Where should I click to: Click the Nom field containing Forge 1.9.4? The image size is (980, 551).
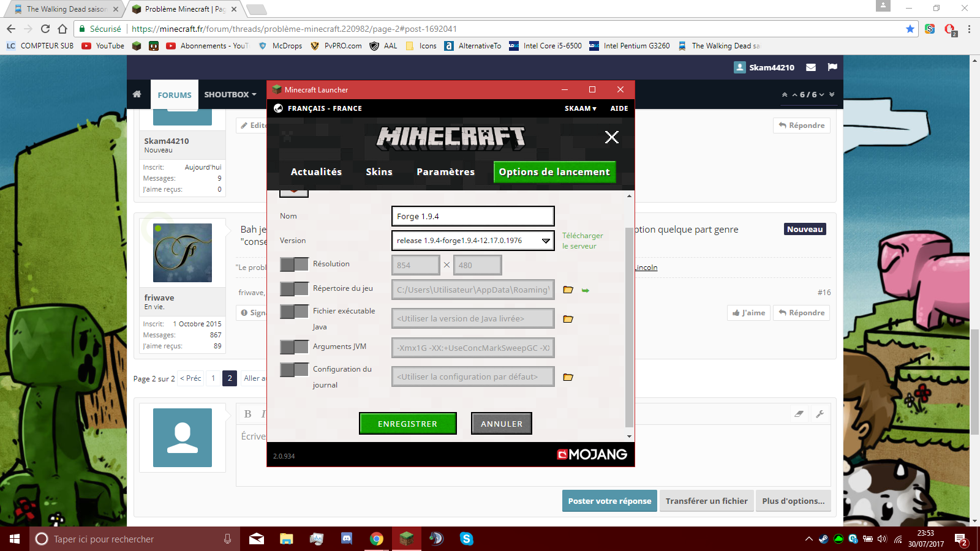coord(473,216)
